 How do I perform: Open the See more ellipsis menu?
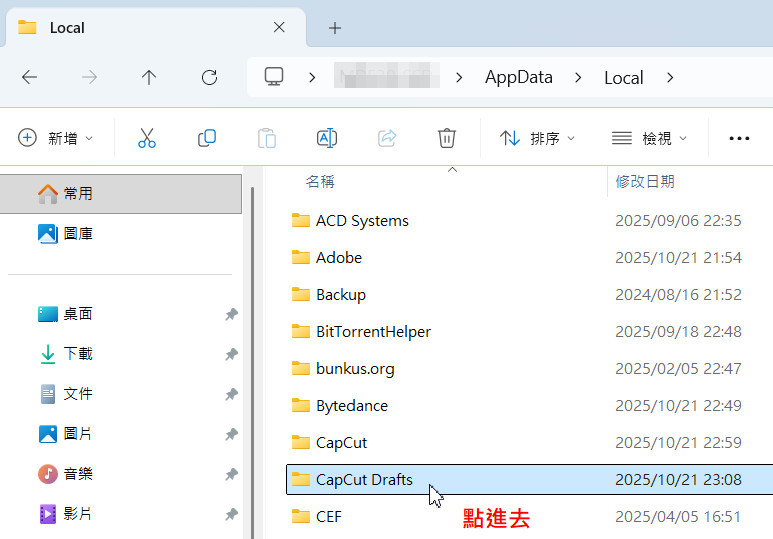[x=739, y=139]
